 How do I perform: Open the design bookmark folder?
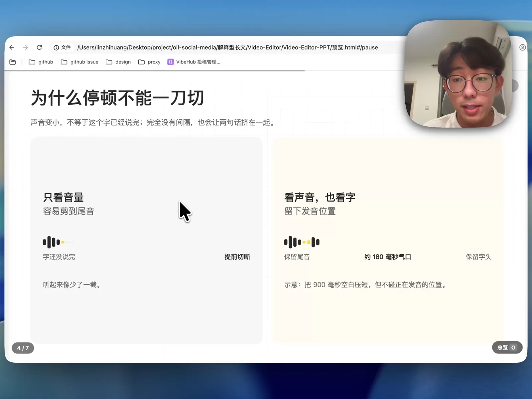pyautogui.click(x=118, y=62)
